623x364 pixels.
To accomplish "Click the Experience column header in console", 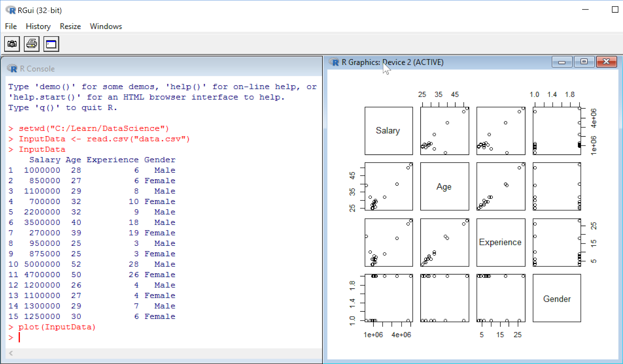I will [x=113, y=160].
